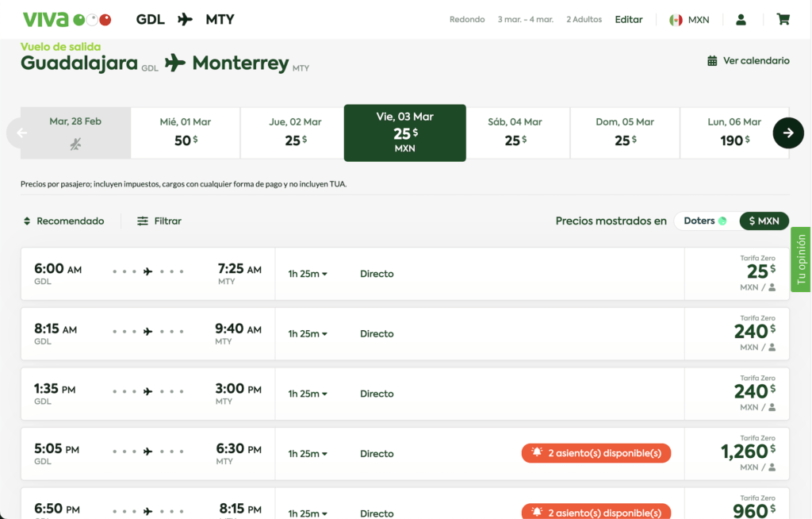
Task: Switch prices to Doters points
Action: pyautogui.click(x=705, y=221)
